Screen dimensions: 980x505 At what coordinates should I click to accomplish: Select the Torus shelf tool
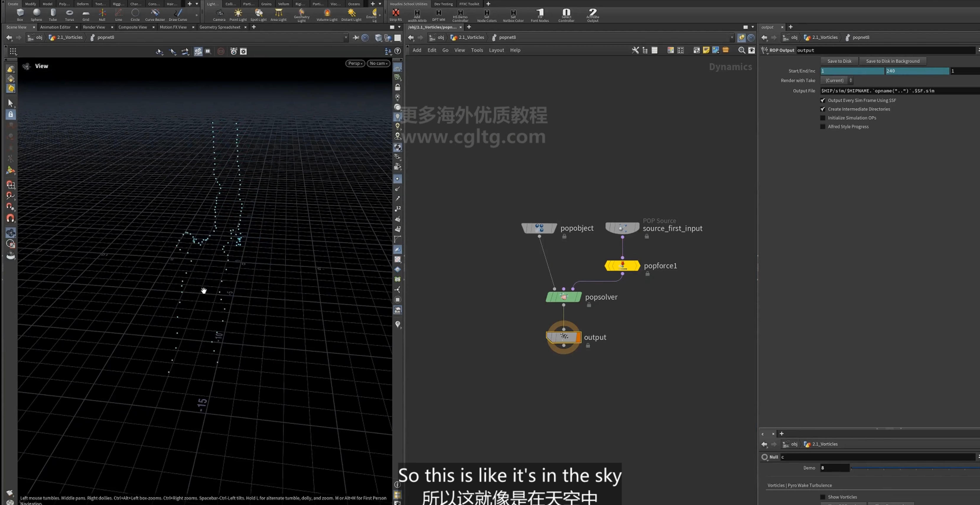tap(70, 14)
